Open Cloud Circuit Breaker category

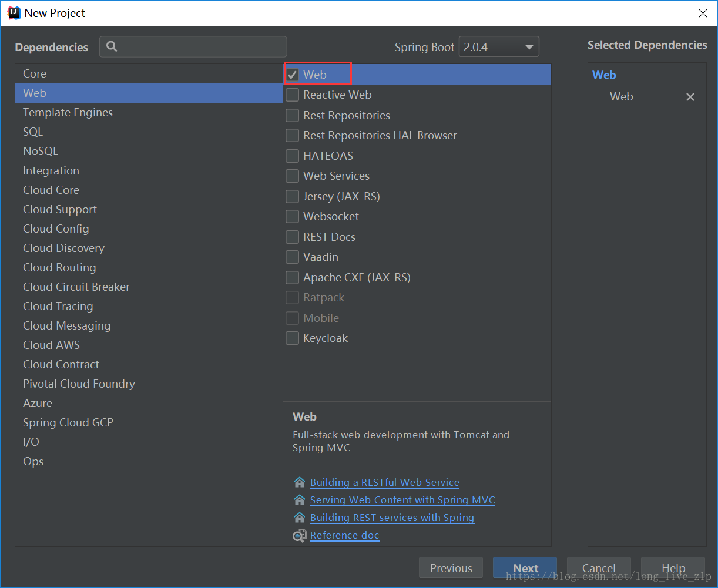click(x=149, y=287)
